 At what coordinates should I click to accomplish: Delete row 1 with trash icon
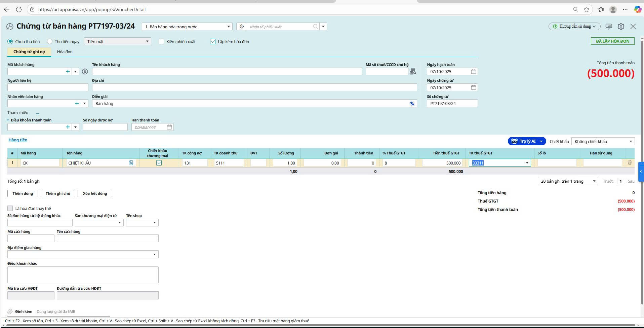tap(630, 163)
